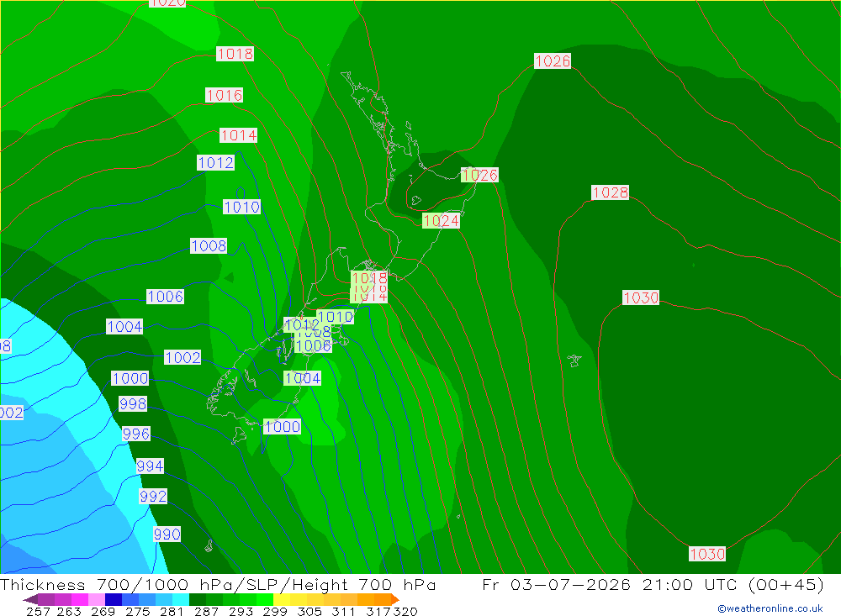
Task: Click the 305 legend value
Action: pos(309,611)
